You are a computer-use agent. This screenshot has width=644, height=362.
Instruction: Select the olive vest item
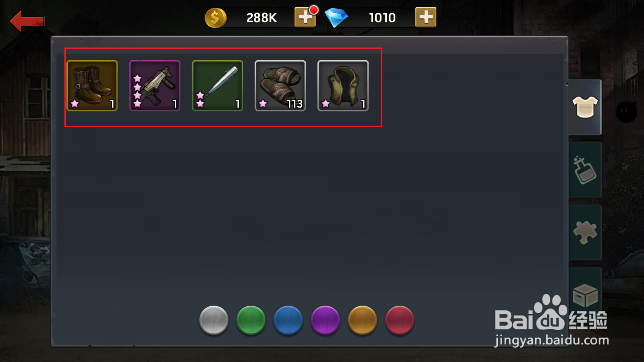coord(343,86)
